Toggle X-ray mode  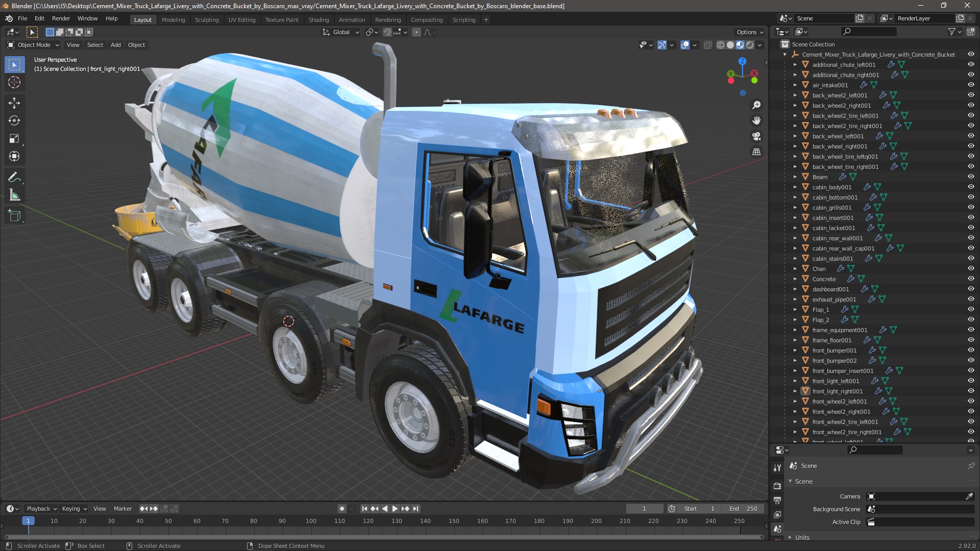(707, 45)
